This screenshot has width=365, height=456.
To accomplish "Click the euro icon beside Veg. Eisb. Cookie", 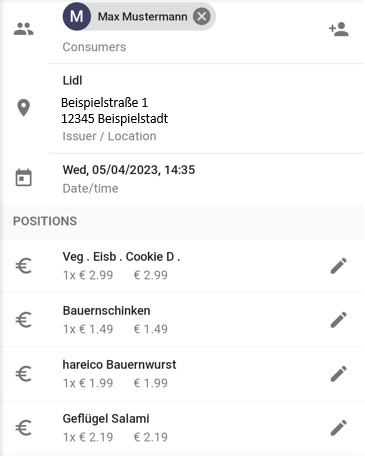I will (23, 266).
